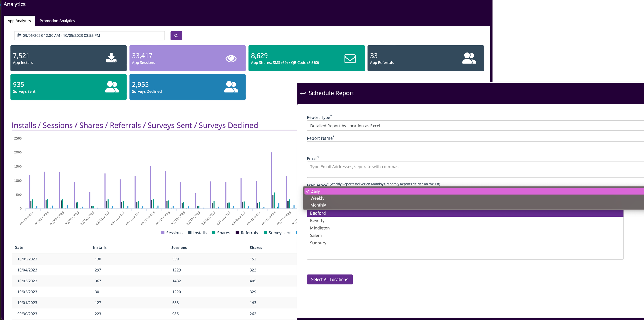Open the Report Type dropdown
644x320 pixels.
point(474,126)
